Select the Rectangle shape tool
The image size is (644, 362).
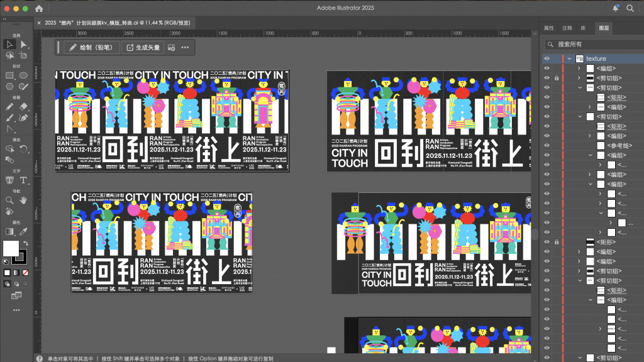tap(10, 75)
